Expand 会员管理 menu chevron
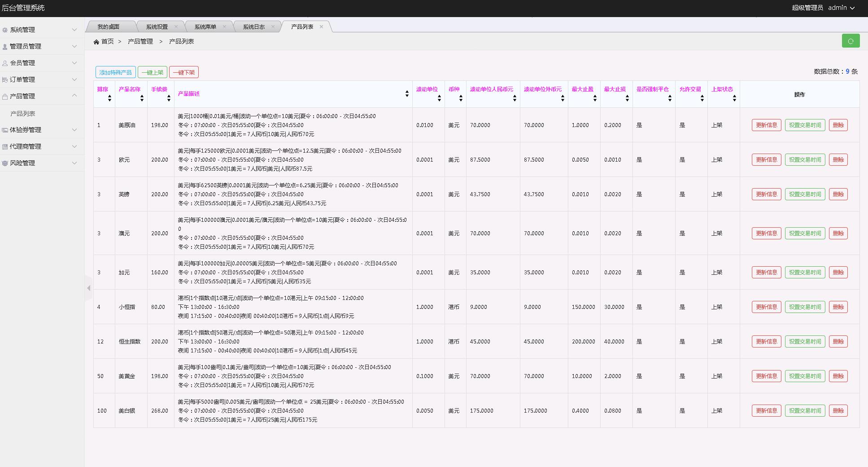Screen dimensions: 868x467 pyautogui.click(x=74, y=63)
